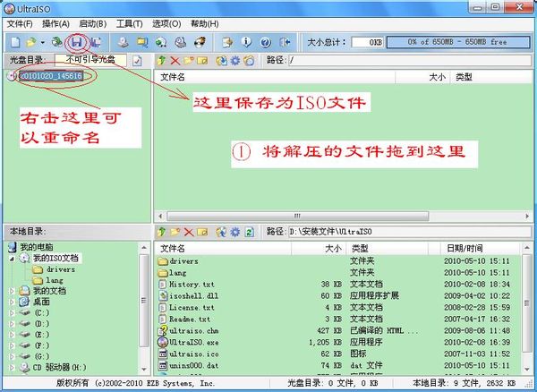The image size is (537, 392).
Task: Click the Compress ISO toolbar icon
Action: tap(141, 42)
